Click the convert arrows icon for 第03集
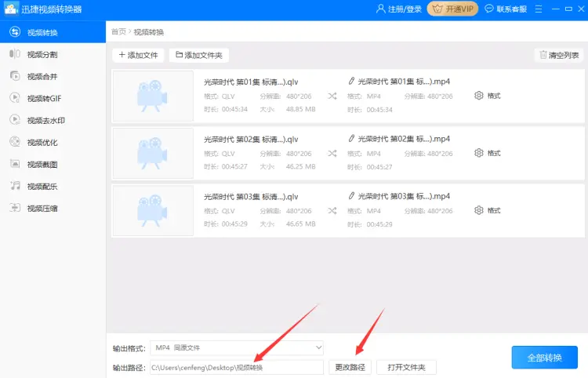Image resolution: width=588 pixels, height=378 pixels. 332,211
